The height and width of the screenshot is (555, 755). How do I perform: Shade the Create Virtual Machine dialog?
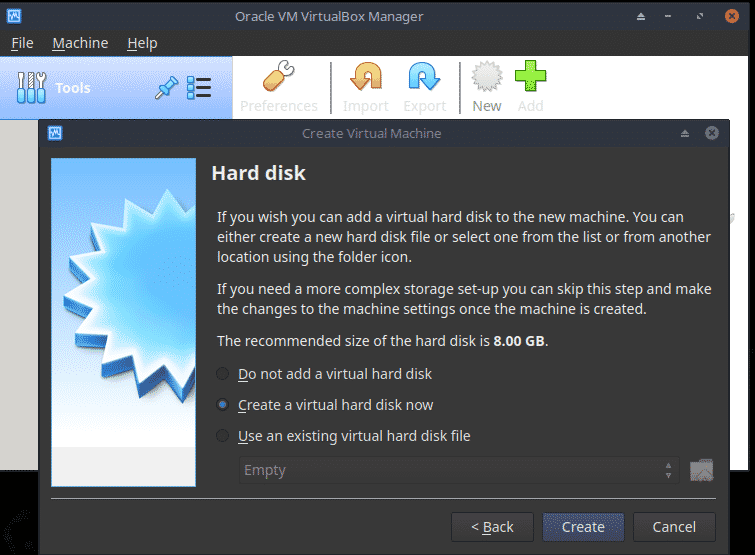(x=685, y=133)
